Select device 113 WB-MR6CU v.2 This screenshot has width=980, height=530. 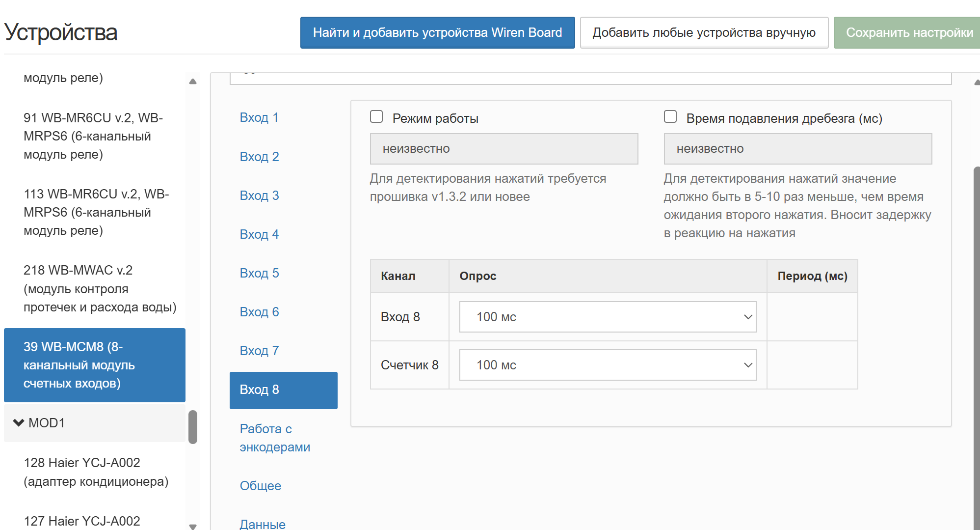coord(96,212)
